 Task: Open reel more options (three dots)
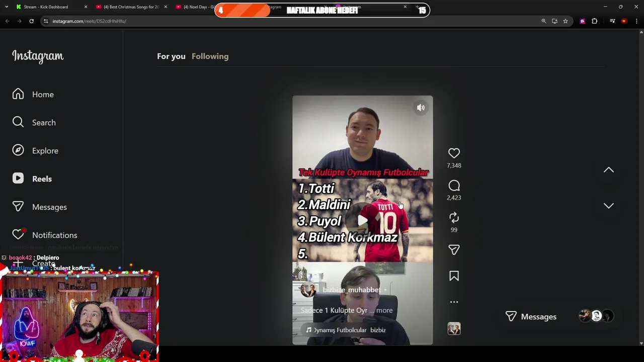tap(454, 302)
